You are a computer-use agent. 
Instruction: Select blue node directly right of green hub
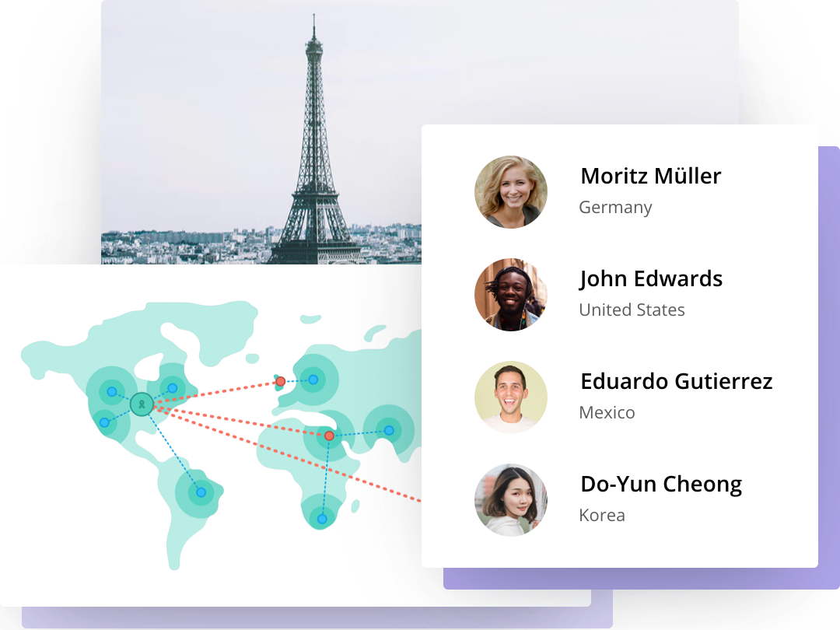pos(173,388)
